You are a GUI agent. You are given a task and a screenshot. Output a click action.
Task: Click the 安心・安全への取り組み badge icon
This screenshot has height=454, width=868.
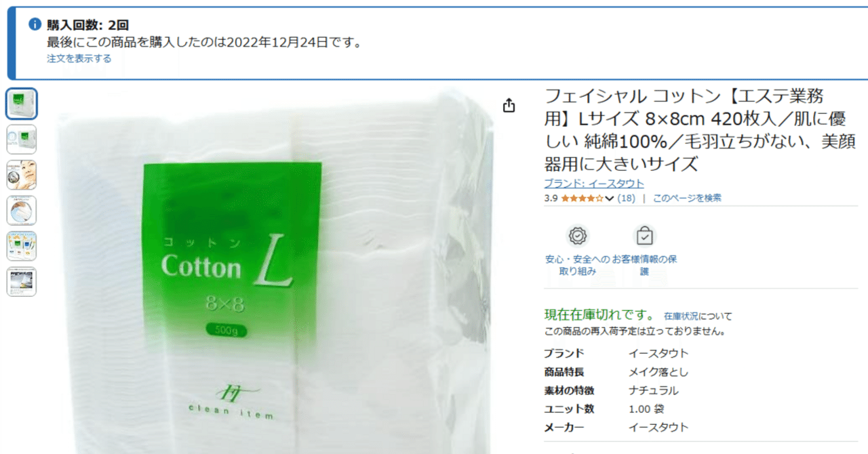pos(578,236)
